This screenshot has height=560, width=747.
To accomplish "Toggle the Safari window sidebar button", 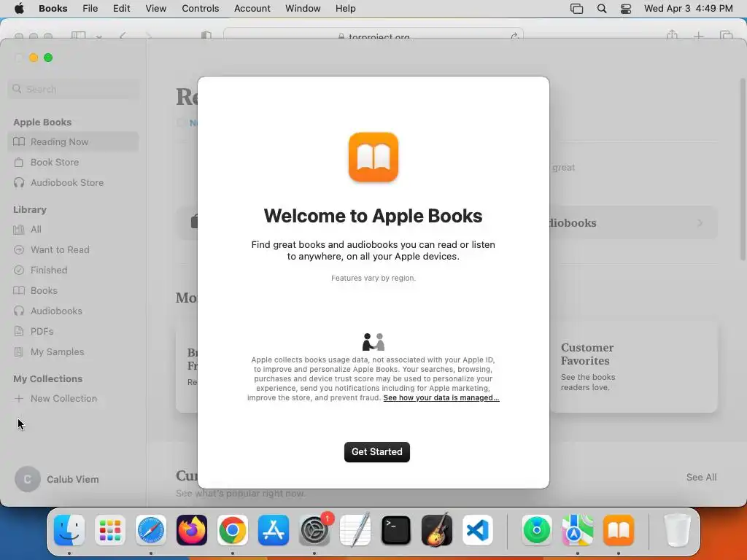I will click(x=78, y=35).
